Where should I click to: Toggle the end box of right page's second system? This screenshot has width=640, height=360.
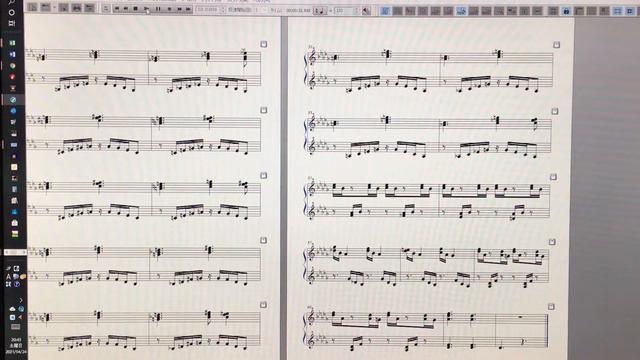[555, 111]
